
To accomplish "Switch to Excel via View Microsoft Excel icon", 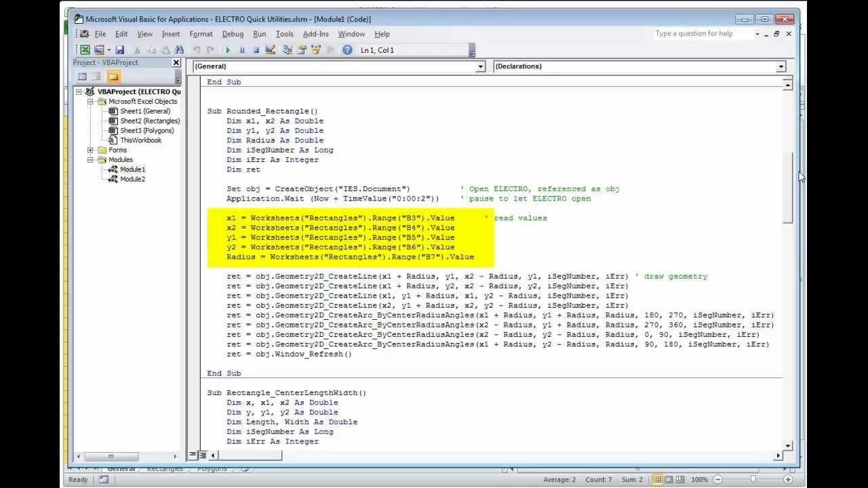I will click(x=85, y=49).
